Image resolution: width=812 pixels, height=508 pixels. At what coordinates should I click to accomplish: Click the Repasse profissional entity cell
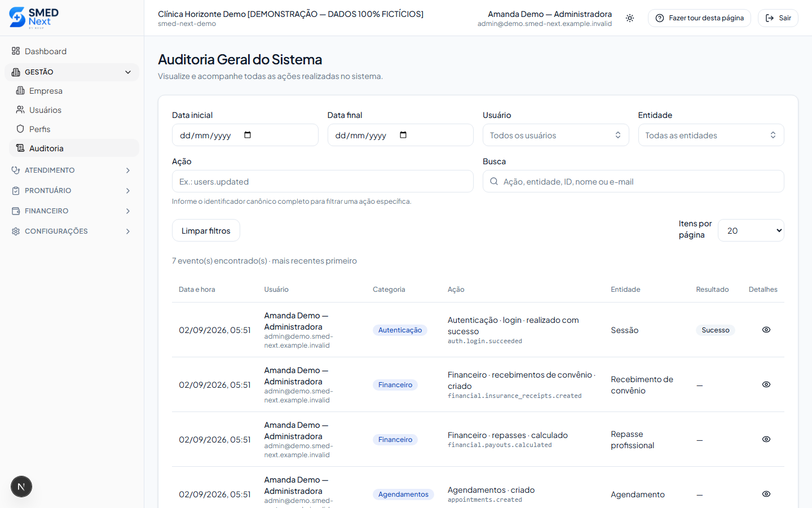click(633, 440)
